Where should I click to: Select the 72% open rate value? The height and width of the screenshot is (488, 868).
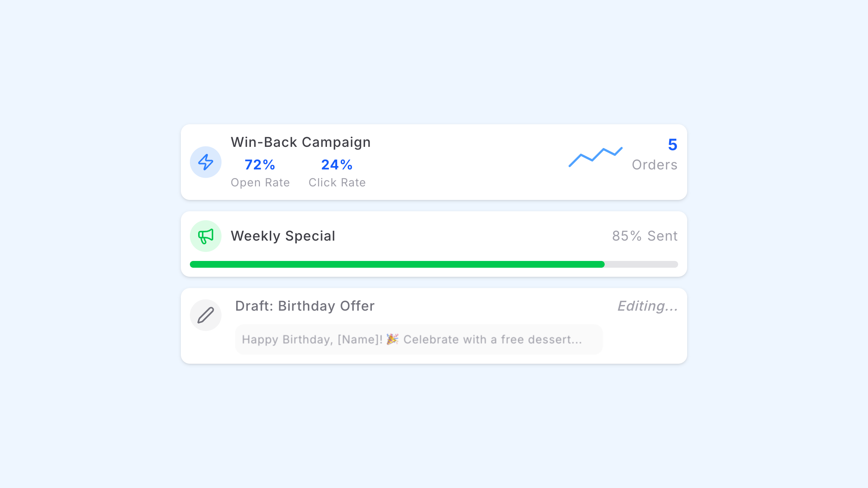260,165
